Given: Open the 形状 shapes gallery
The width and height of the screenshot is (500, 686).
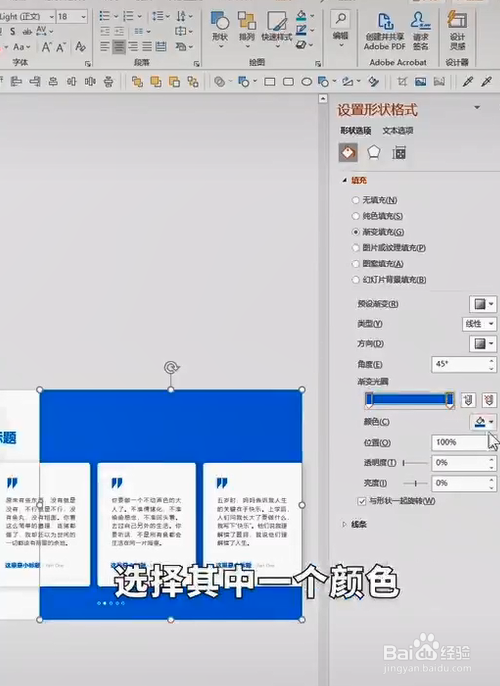Looking at the screenshot, I should pyautogui.click(x=220, y=27).
